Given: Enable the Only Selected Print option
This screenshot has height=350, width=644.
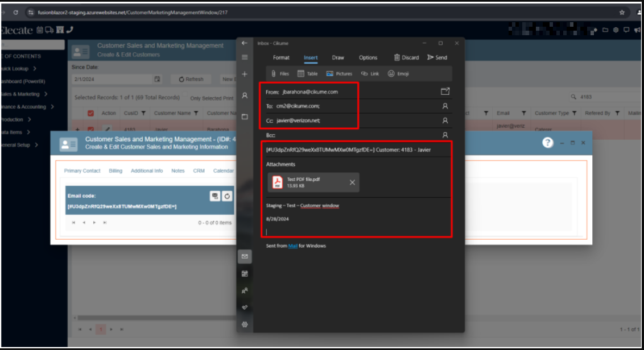Looking at the screenshot, I should (186, 98).
